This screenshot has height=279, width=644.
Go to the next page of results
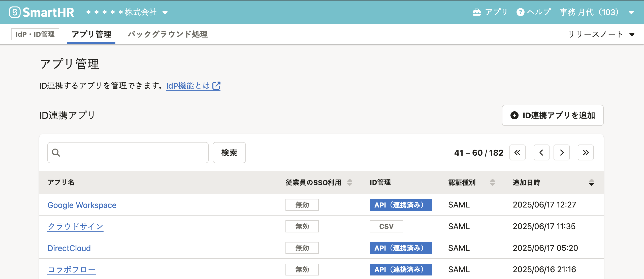pyautogui.click(x=562, y=153)
